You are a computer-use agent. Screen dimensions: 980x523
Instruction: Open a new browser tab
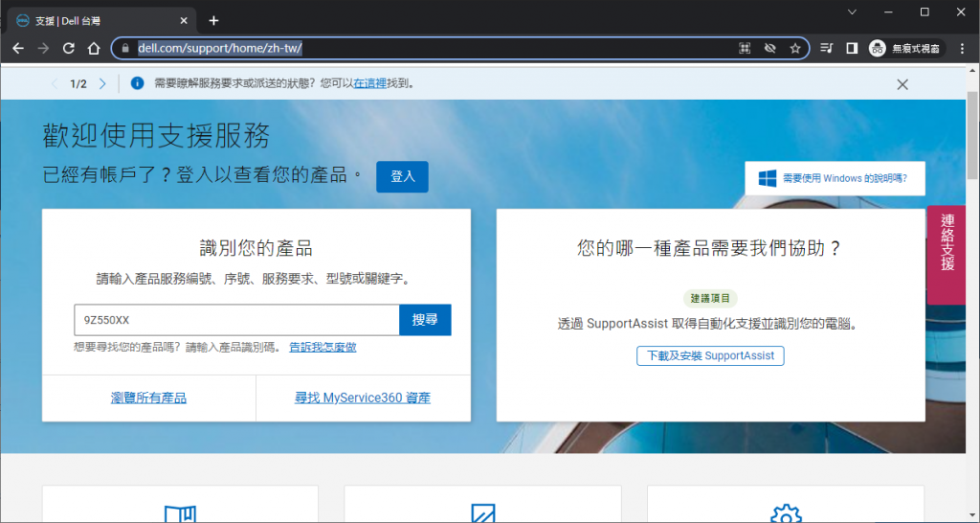point(213,21)
